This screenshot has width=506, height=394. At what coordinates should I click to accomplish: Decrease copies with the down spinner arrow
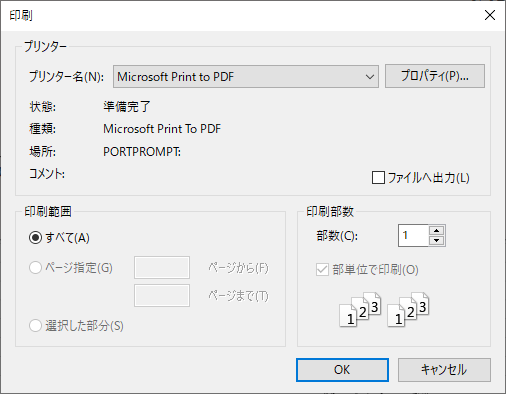[x=437, y=240]
